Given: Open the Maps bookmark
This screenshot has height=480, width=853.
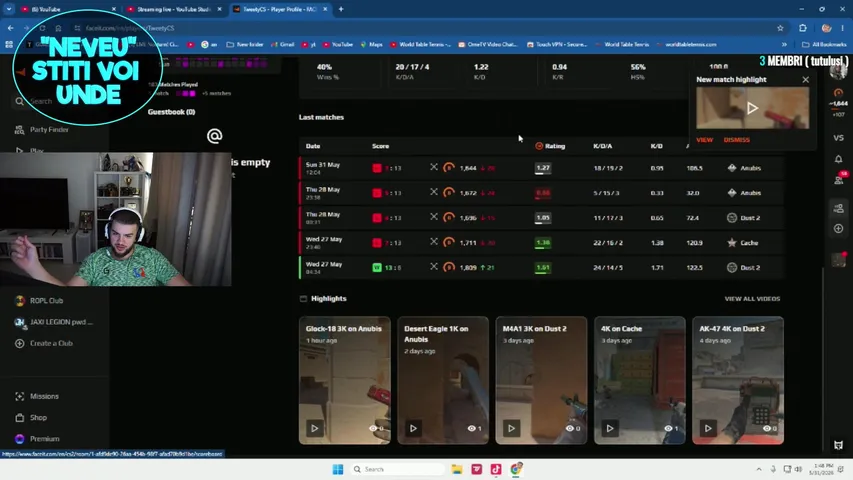Looking at the screenshot, I should coord(372,45).
